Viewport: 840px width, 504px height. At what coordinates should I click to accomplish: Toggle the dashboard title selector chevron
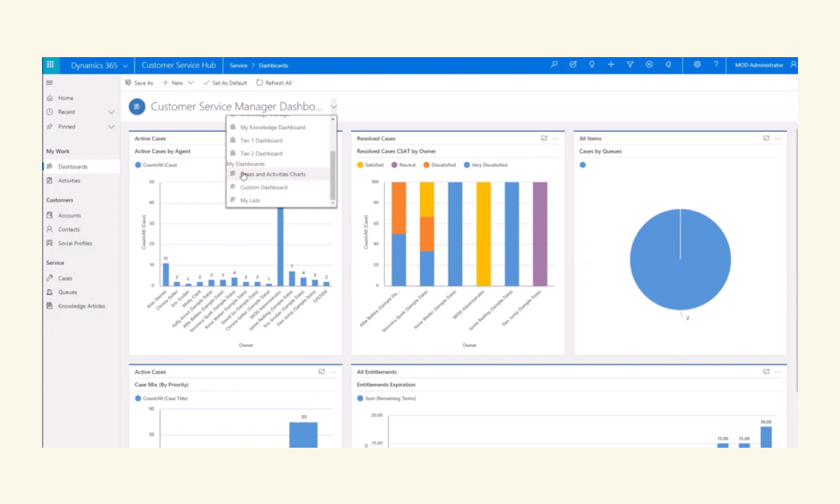333,107
